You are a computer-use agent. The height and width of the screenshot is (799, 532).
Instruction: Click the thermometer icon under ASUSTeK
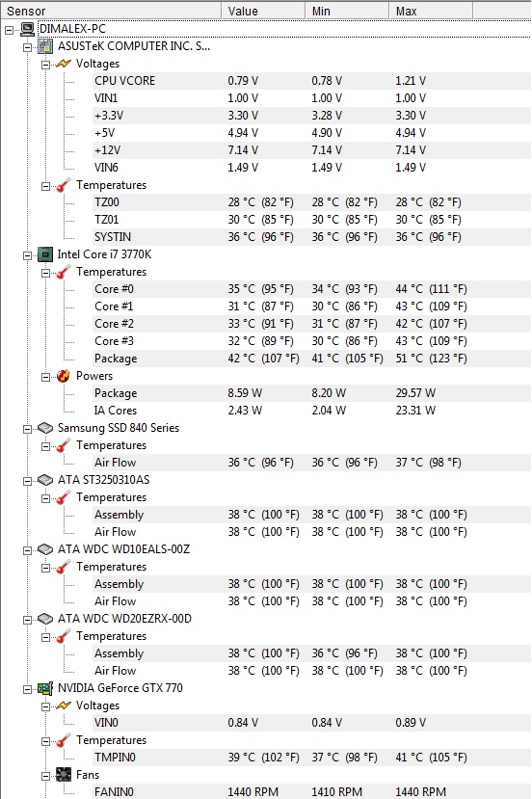click(x=64, y=185)
